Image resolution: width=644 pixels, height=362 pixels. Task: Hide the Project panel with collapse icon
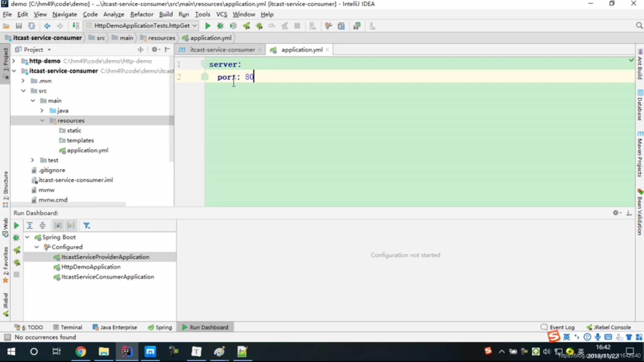point(167,50)
